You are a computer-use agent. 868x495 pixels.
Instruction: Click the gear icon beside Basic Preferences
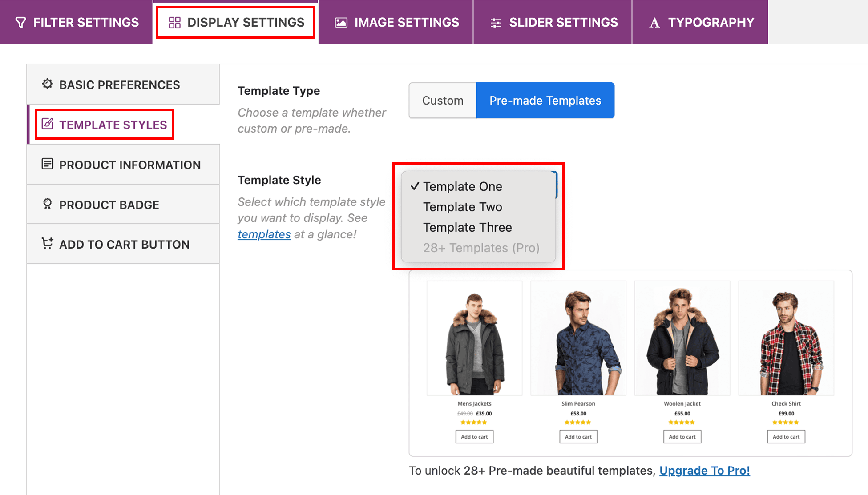47,84
